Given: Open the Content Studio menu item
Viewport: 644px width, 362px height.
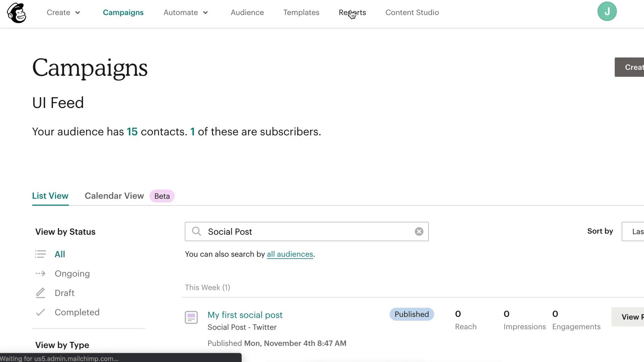Looking at the screenshot, I should 412,13.
